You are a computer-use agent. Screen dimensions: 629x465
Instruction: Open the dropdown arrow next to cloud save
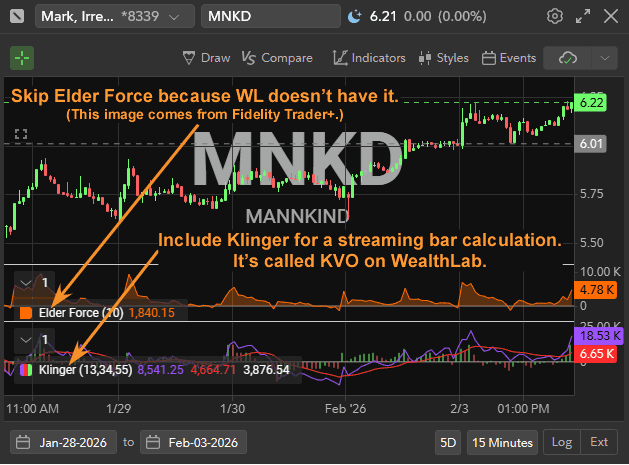coord(605,59)
